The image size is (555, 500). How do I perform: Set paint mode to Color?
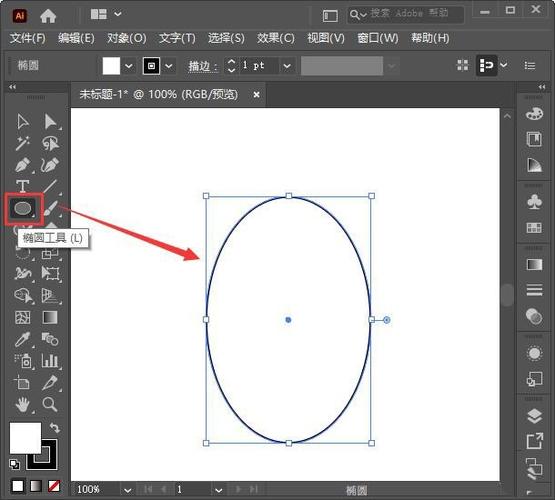coord(18,486)
